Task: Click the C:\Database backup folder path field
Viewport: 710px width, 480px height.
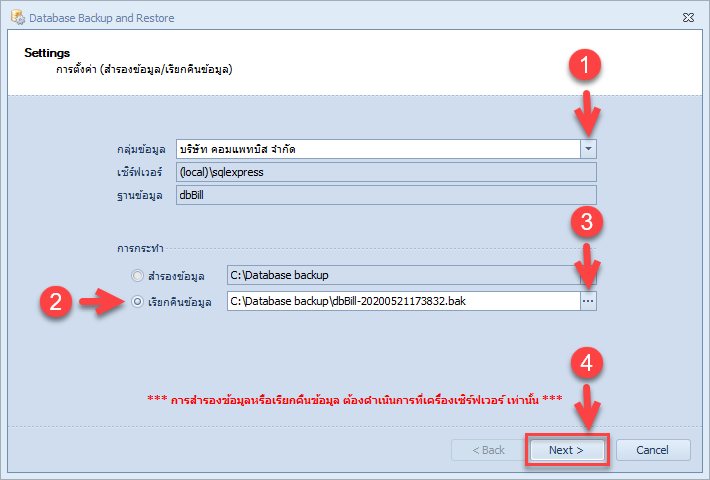Action: [x=403, y=275]
